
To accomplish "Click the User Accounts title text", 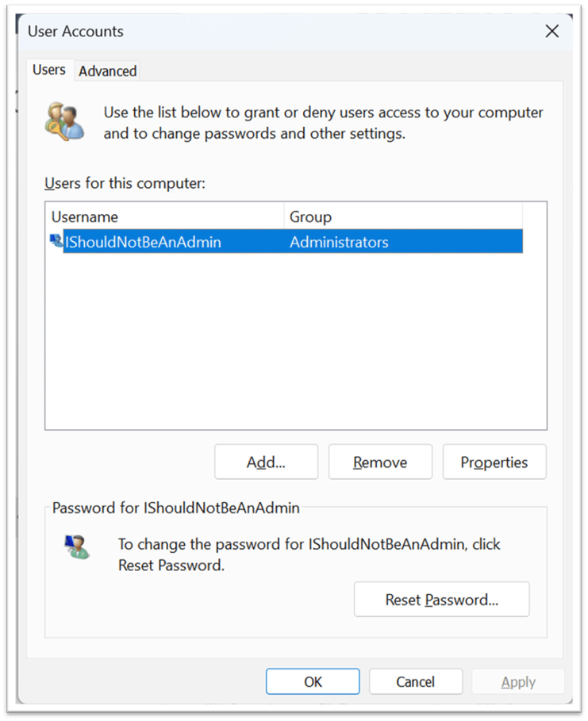I will 75,31.
